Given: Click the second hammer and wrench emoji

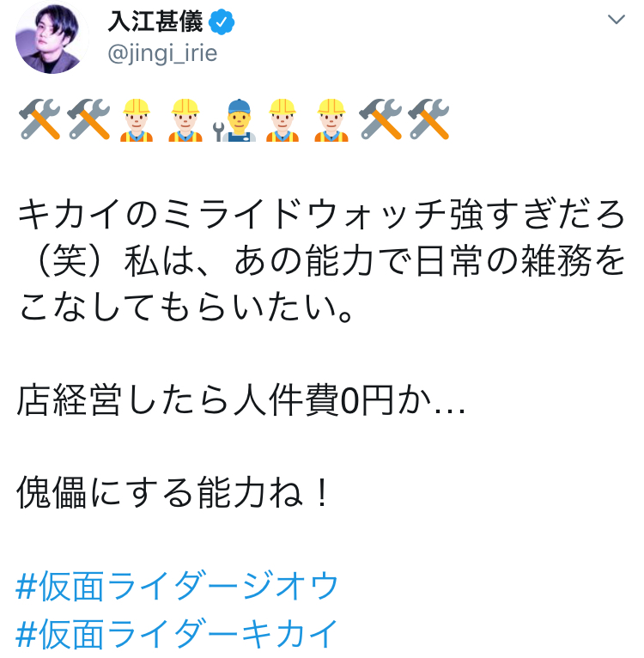Looking at the screenshot, I should (88, 119).
